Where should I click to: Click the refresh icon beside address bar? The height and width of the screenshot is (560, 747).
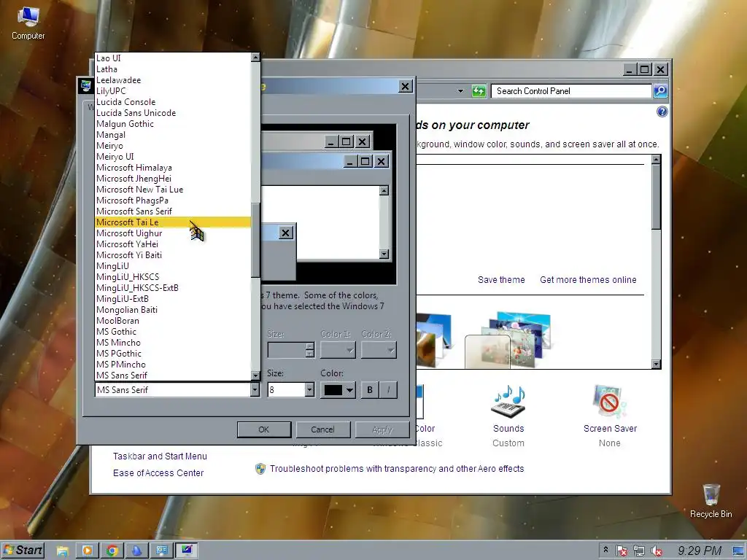pyautogui.click(x=479, y=91)
